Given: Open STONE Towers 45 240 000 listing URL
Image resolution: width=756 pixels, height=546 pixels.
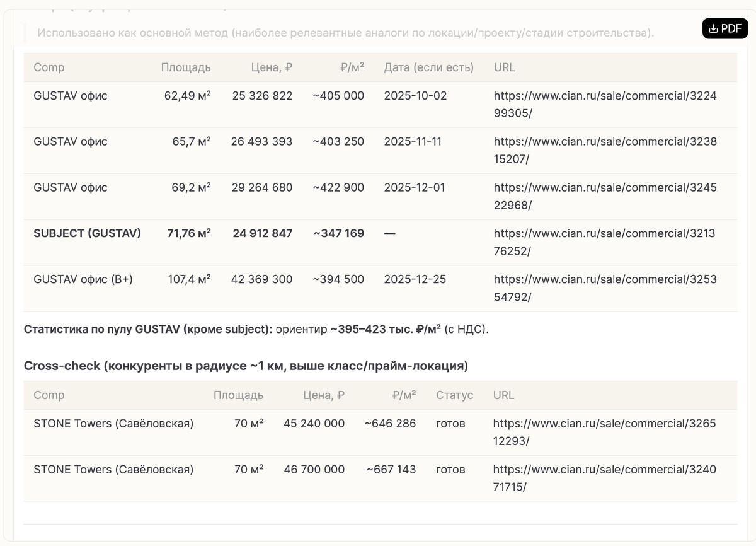Looking at the screenshot, I should click(x=604, y=432).
